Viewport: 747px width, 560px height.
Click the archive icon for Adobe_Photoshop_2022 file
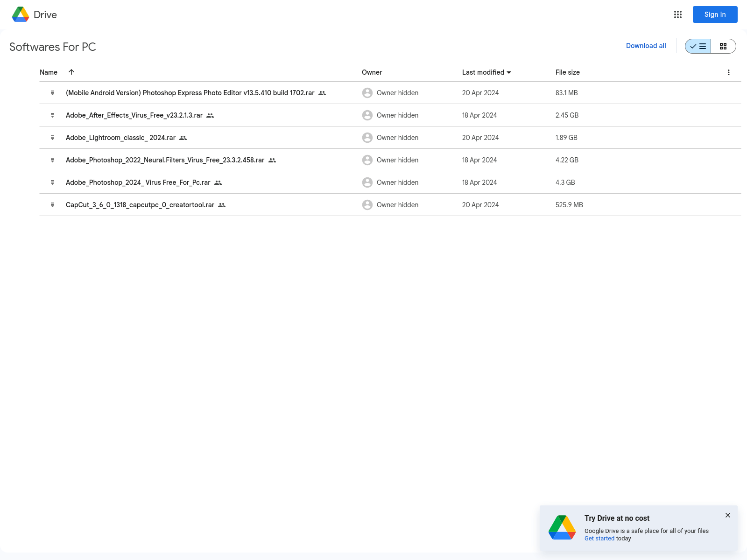point(52,160)
